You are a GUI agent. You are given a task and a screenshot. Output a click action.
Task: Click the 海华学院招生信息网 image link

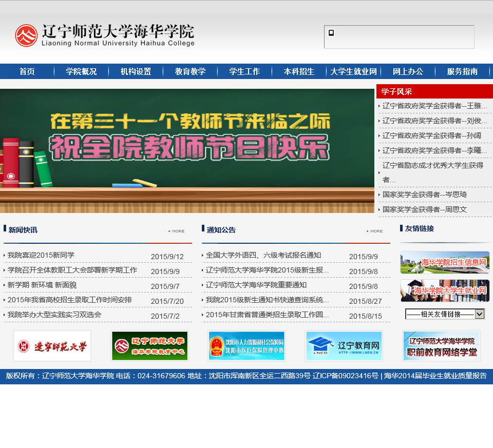click(x=445, y=262)
